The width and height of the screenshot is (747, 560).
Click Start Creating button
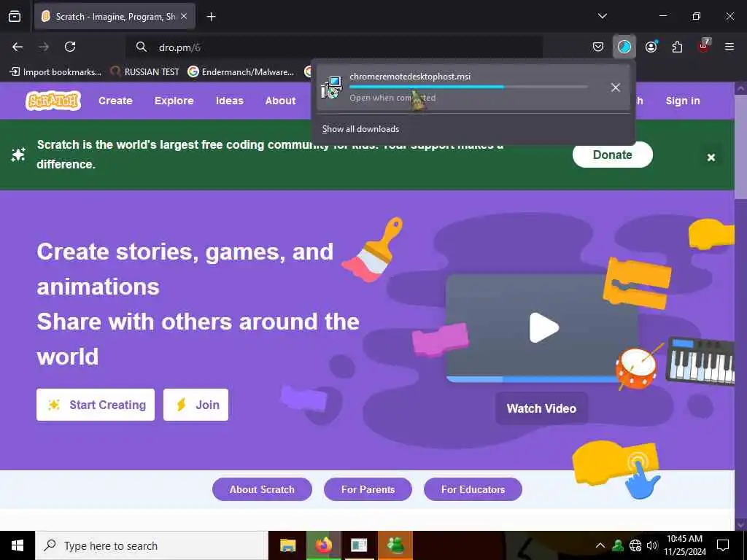(96, 405)
